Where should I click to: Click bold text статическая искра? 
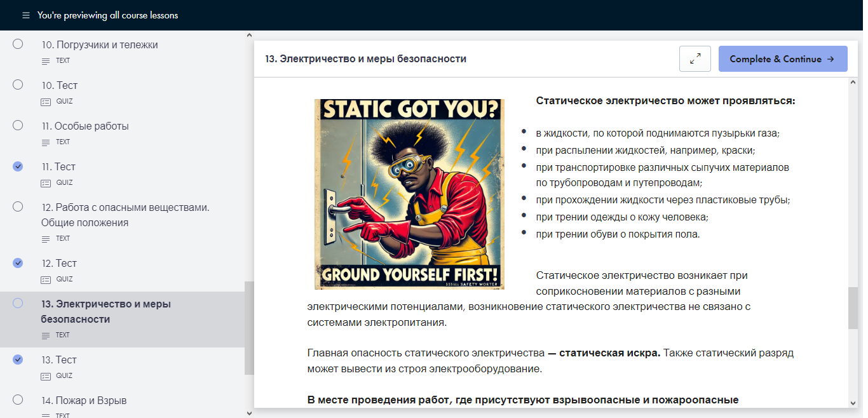tap(610, 353)
